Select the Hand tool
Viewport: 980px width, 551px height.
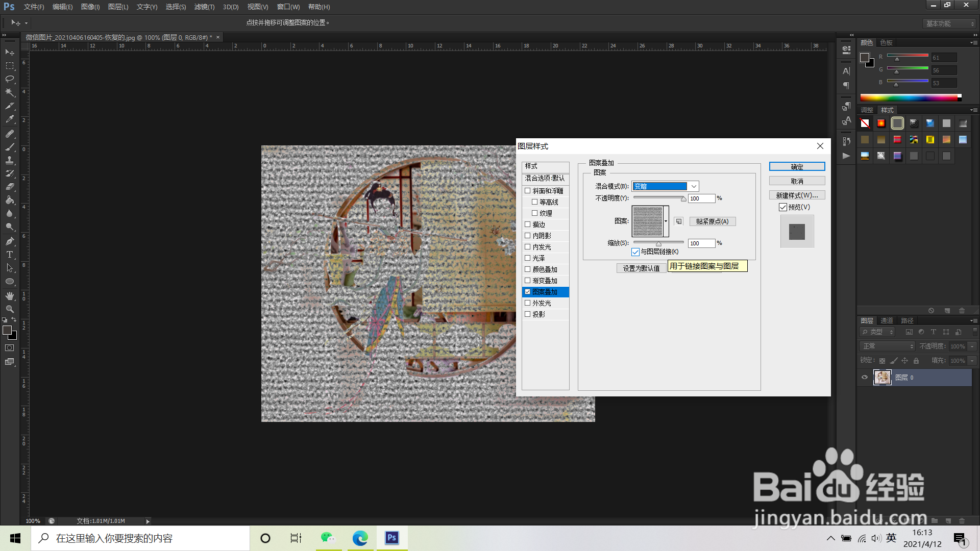click(x=10, y=296)
